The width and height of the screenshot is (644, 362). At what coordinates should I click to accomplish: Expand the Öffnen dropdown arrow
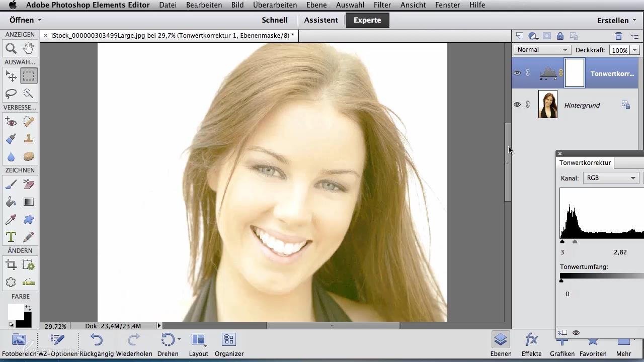pos(39,20)
